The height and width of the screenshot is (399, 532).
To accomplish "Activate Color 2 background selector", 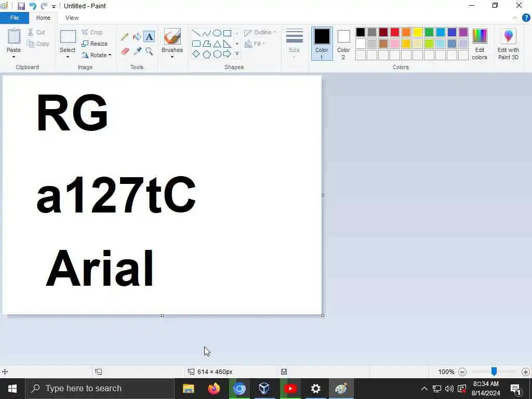I will pyautogui.click(x=343, y=44).
